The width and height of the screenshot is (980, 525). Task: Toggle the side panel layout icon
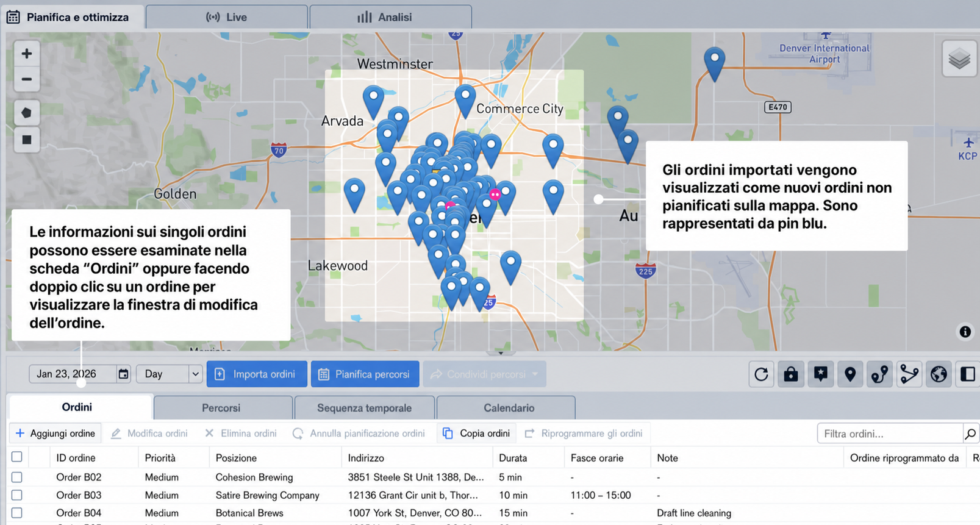point(968,374)
